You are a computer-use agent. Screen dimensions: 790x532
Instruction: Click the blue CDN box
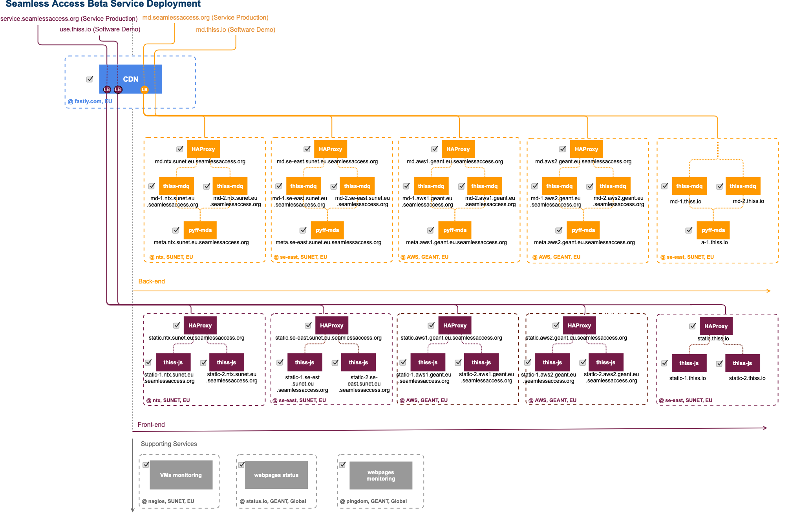coord(130,79)
